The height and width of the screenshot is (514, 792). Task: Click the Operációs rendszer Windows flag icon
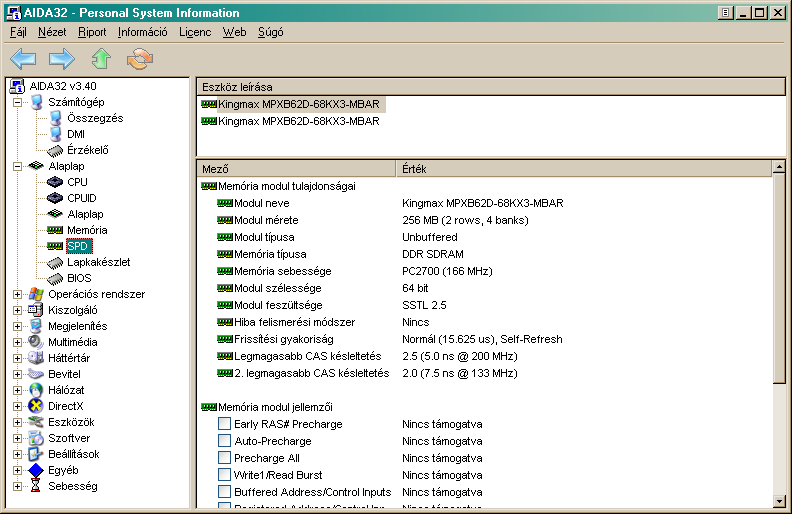[x=36, y=294]
